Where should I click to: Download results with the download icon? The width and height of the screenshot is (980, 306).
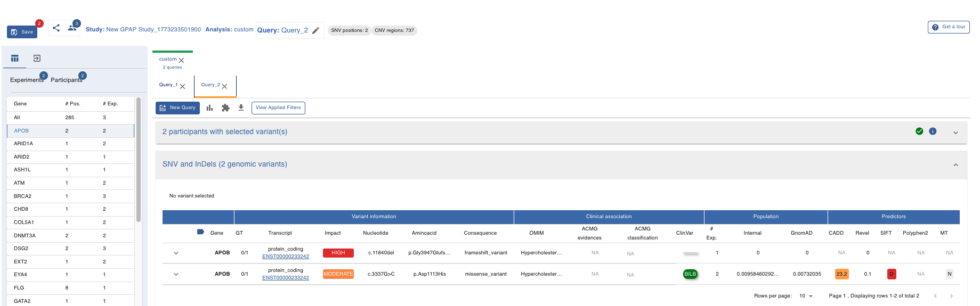[241, 107]
